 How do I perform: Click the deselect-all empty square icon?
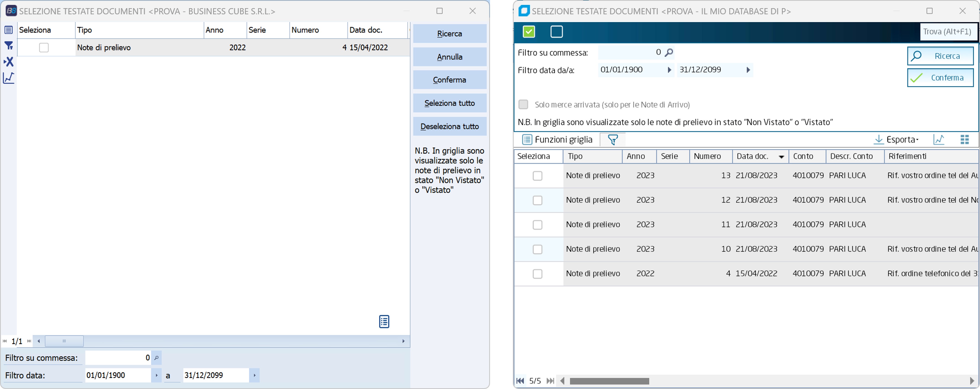tap(556, 32)
